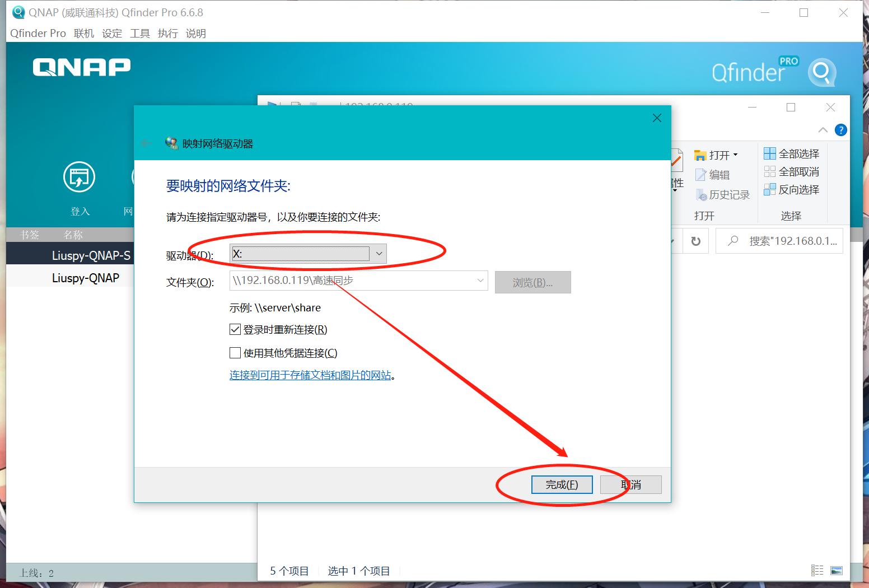Click the 历史记录 (History) ribbon icon
This screenshot has width=869, height=588.
tap(723, 194)
